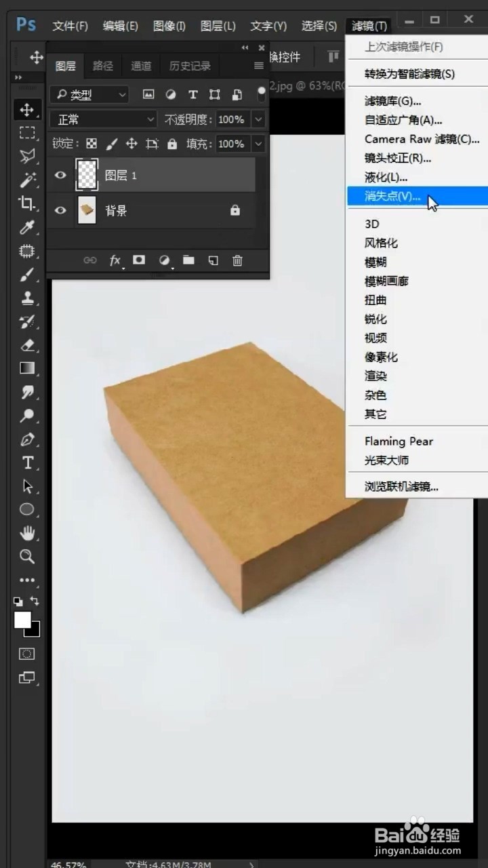
Task: Turn layer filtering on or off
Action: pyautogui.click(x=262, y=94)
